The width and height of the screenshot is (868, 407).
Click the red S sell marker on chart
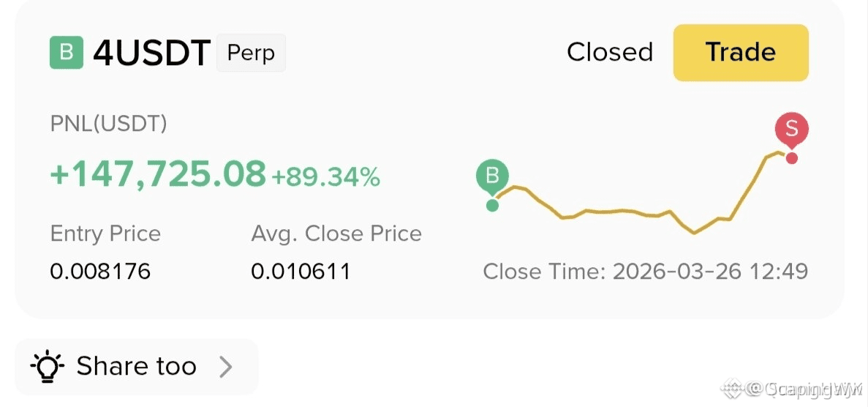[792, 129]
